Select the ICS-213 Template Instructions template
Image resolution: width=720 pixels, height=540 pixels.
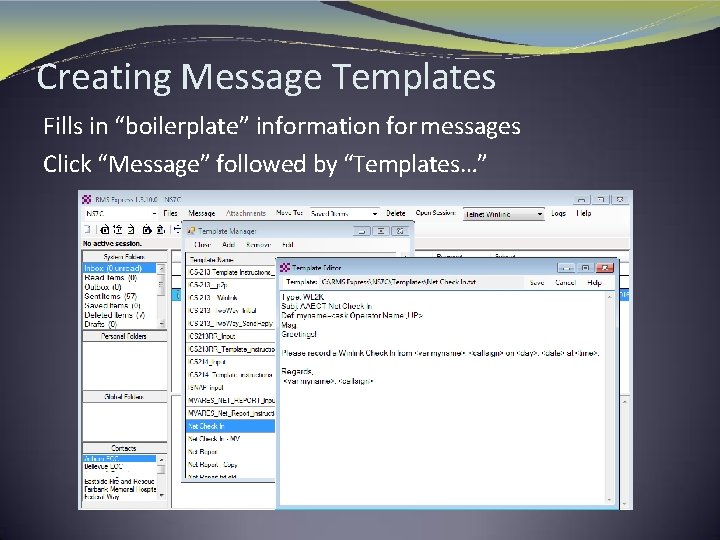[x=231, y=272]
